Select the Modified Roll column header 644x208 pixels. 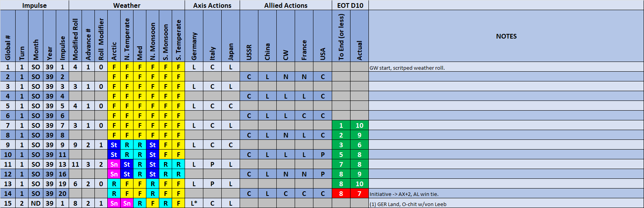pos(75,36)
